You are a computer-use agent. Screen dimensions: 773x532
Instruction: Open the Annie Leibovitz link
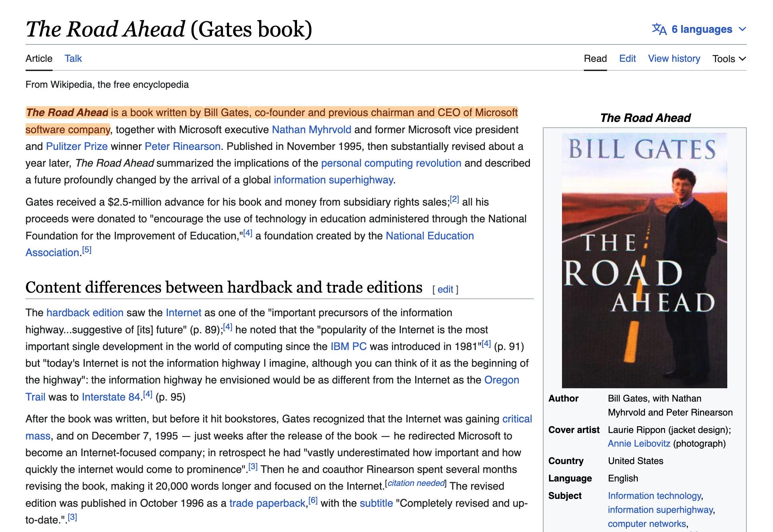(x=639, y=444)
